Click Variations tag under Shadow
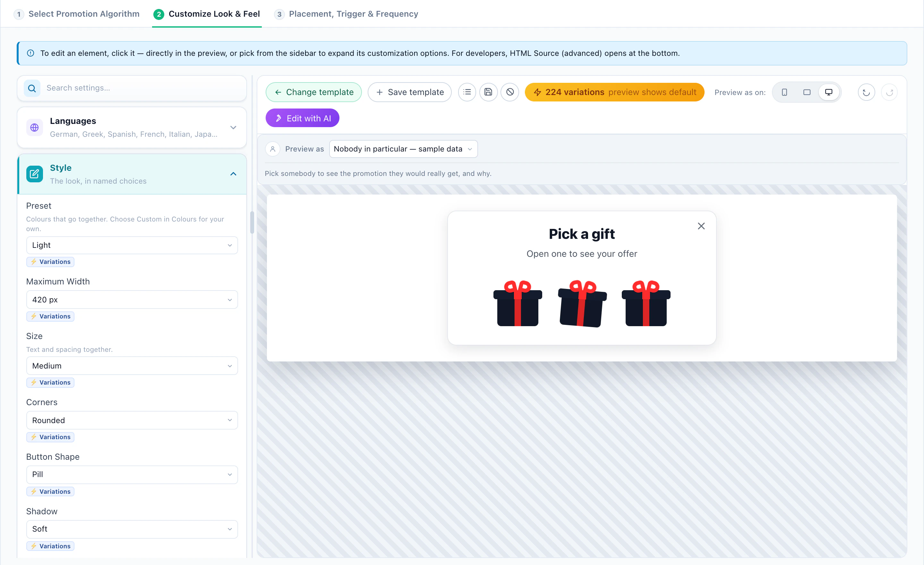Viewport: 924px width, 565px height. [50, 546]
